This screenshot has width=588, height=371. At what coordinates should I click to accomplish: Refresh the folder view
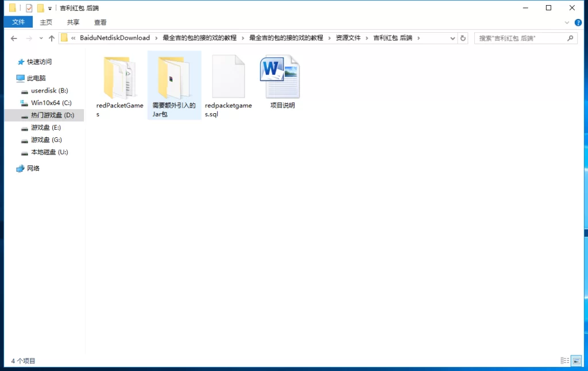463,38
